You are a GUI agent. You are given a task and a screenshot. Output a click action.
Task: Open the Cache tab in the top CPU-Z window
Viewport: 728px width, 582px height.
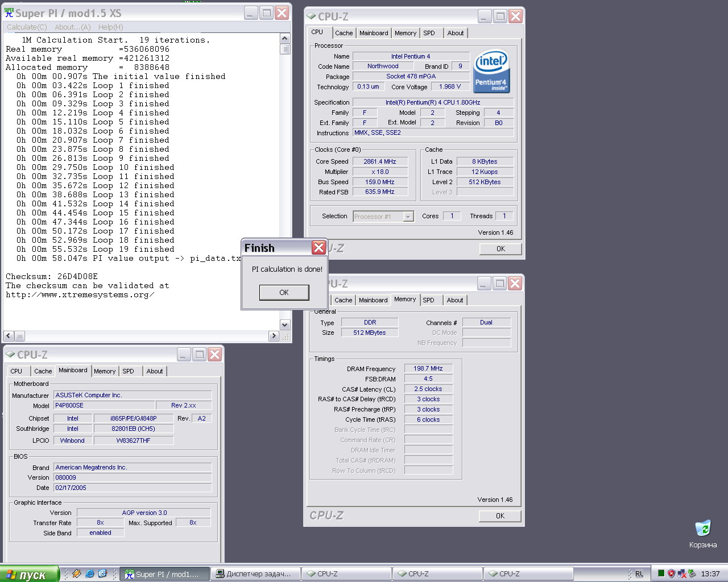[344, 33]
